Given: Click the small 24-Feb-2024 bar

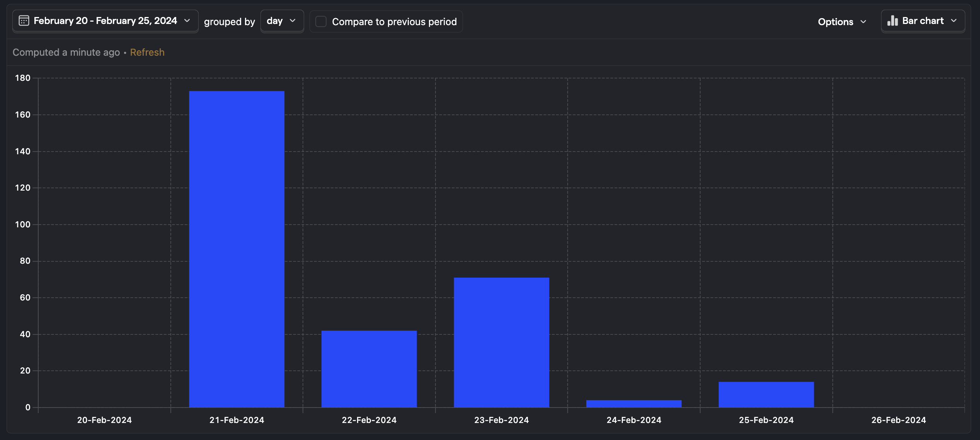Looking at the screenshot, I should [634, 404].
